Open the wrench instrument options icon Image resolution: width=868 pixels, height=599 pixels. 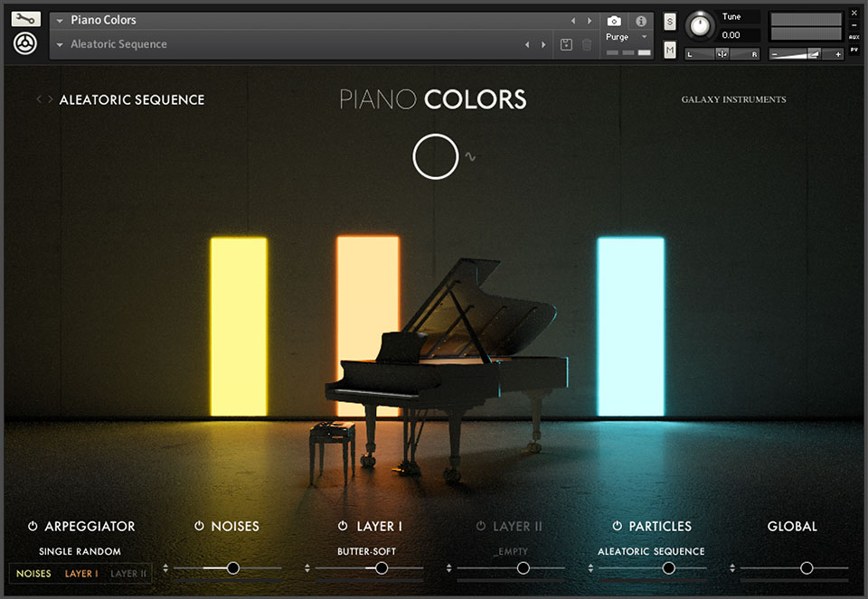tap(25, 19)
